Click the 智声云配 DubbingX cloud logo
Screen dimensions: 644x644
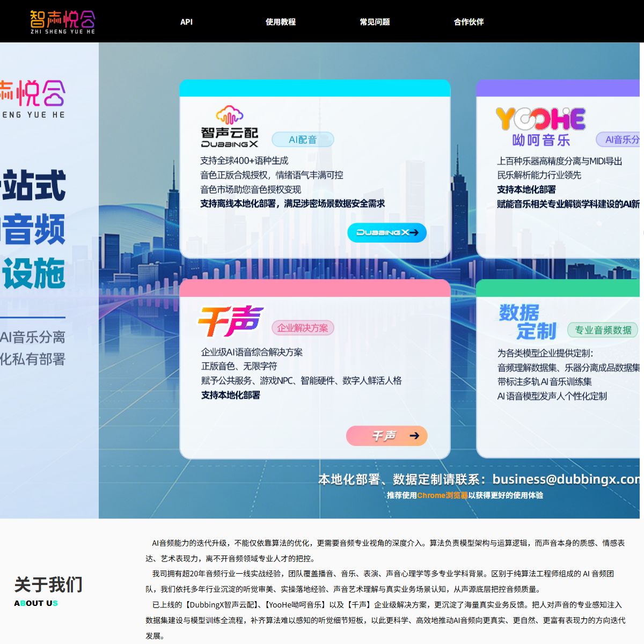(230, 127)
